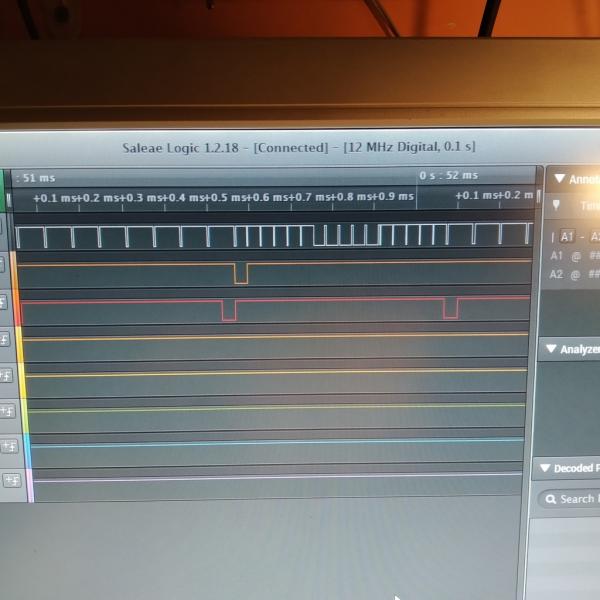Set a trigger on the green channel
Image resolution: width=600 pixels, height=600 pixels.
click(x=7, y=411)
